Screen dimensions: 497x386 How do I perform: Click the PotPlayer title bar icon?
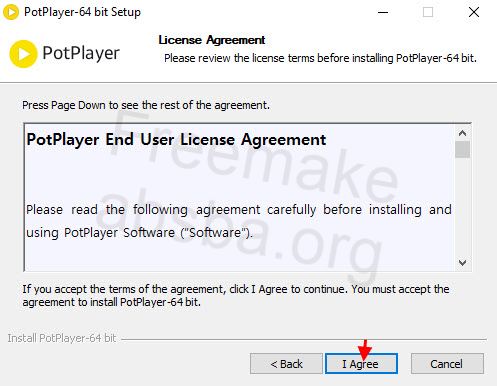coord(11,12)
